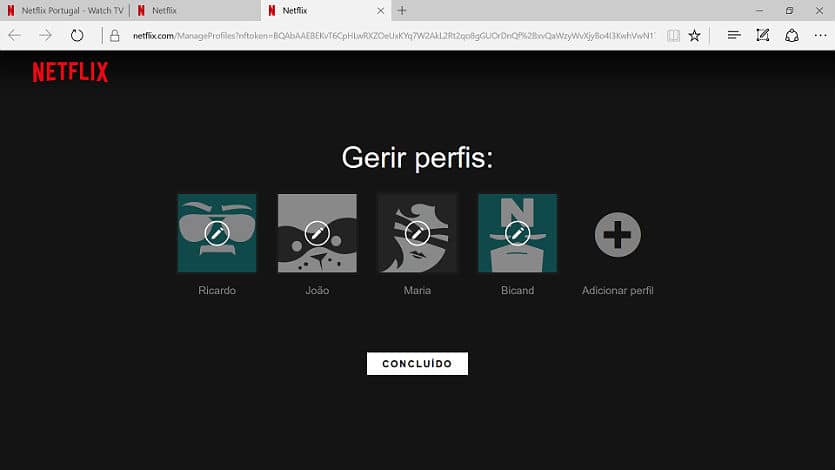Click the Concluído button

pyautogui.click(x=417, y=363)
